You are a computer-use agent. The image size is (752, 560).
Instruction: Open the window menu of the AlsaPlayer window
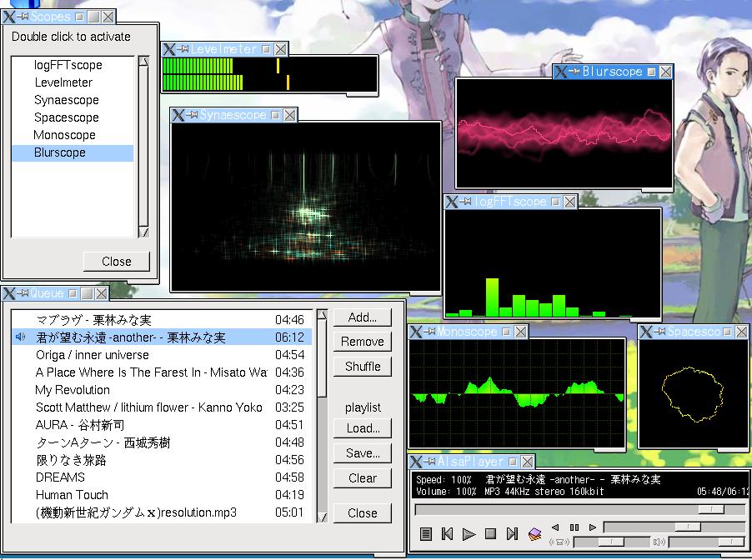tap(416, 462)
